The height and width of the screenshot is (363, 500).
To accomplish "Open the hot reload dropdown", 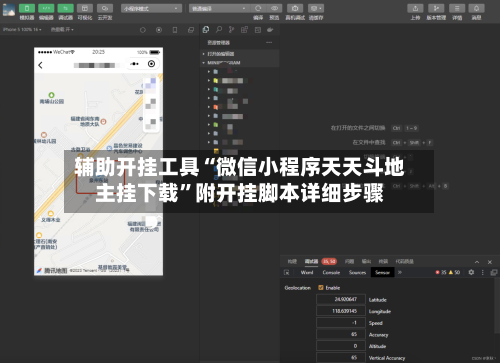I will pyautogui.click(x=62, y=30).
